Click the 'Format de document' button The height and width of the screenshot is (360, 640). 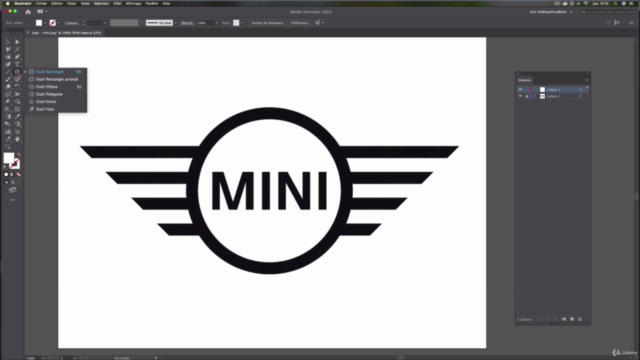[267, 23]
